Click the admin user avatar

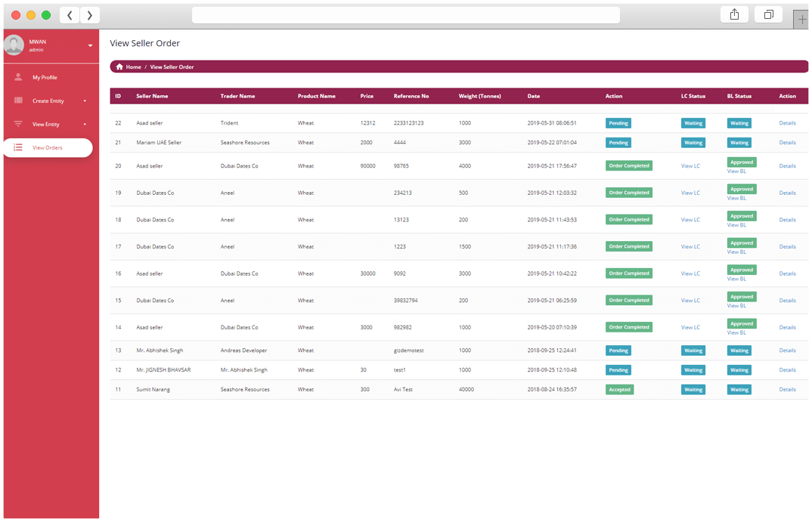tap(14, 45)
